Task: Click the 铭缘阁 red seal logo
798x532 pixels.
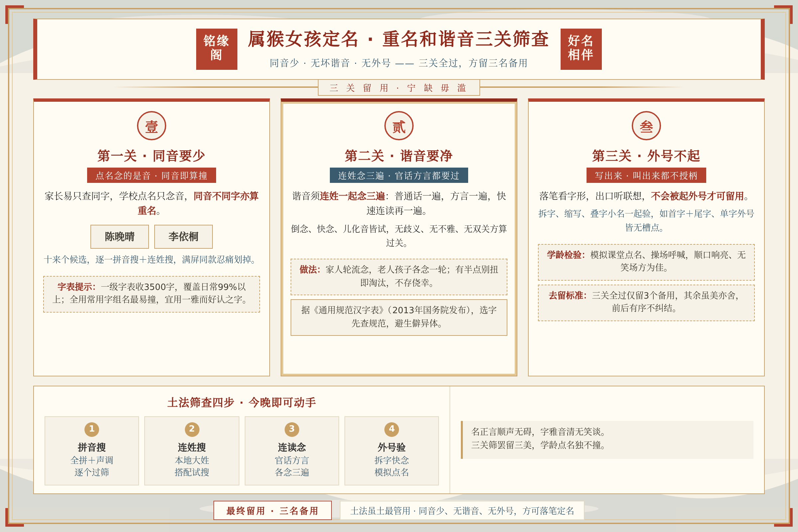Action: coord(216,49)
